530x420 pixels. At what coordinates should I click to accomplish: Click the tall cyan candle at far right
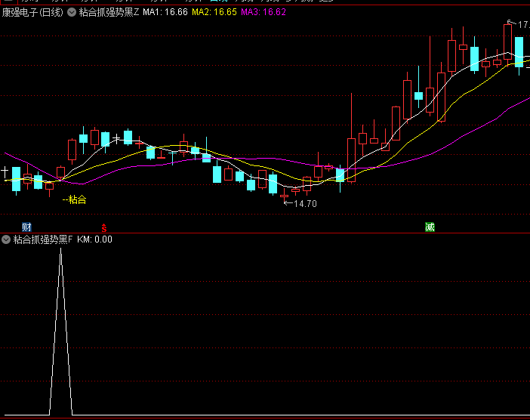tap(519, 51)
